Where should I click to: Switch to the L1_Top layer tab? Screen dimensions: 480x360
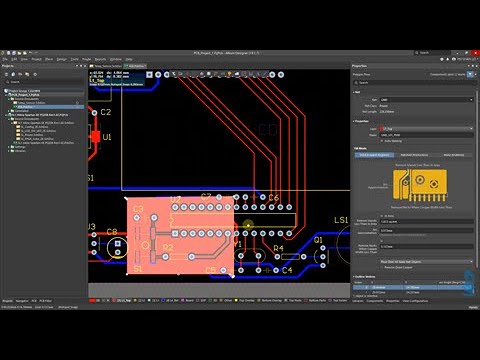(x=122, y=301)
